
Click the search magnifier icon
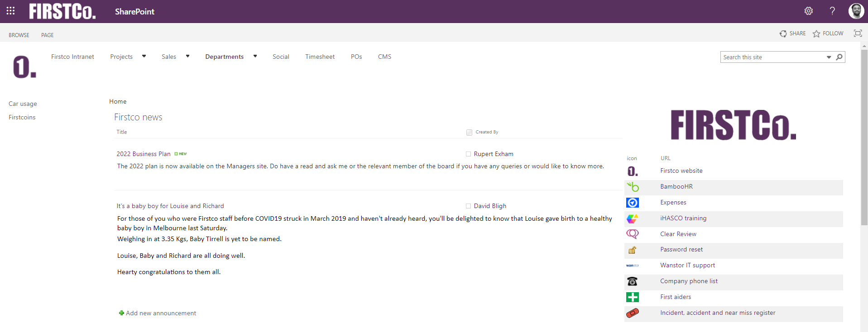point(839,57)
